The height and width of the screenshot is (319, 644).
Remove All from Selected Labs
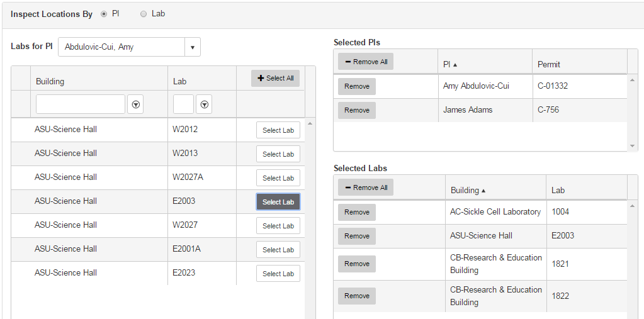click(366, 187)
